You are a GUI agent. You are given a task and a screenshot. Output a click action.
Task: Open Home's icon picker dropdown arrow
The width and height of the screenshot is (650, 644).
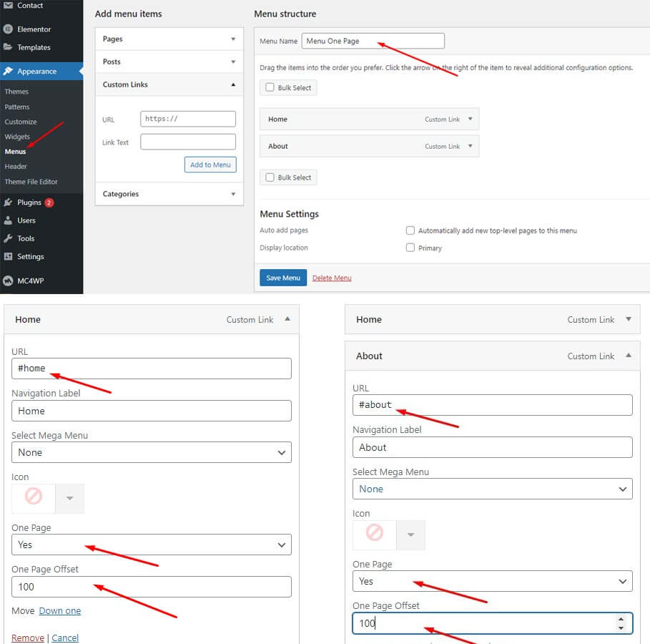coord(69,498)
